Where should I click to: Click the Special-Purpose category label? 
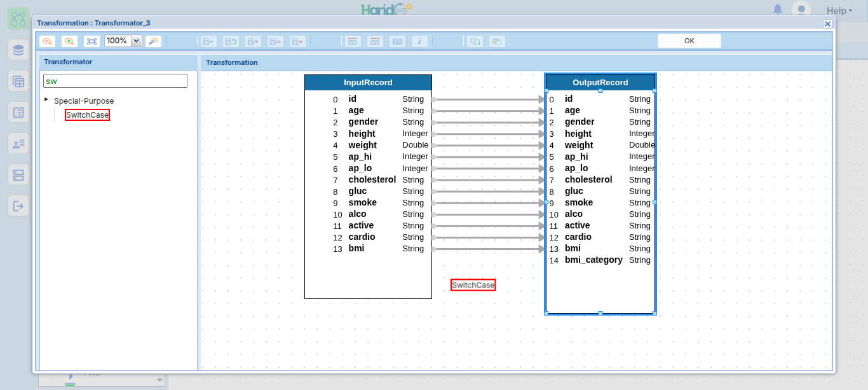(x=84, y=101)
